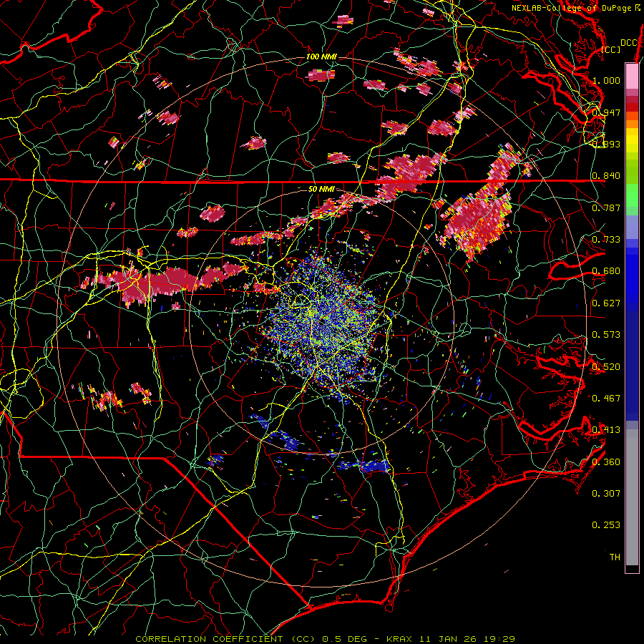Select the 0.627 scale value
Viewport: 644px width, 644px height.
[x=606, y=303]
